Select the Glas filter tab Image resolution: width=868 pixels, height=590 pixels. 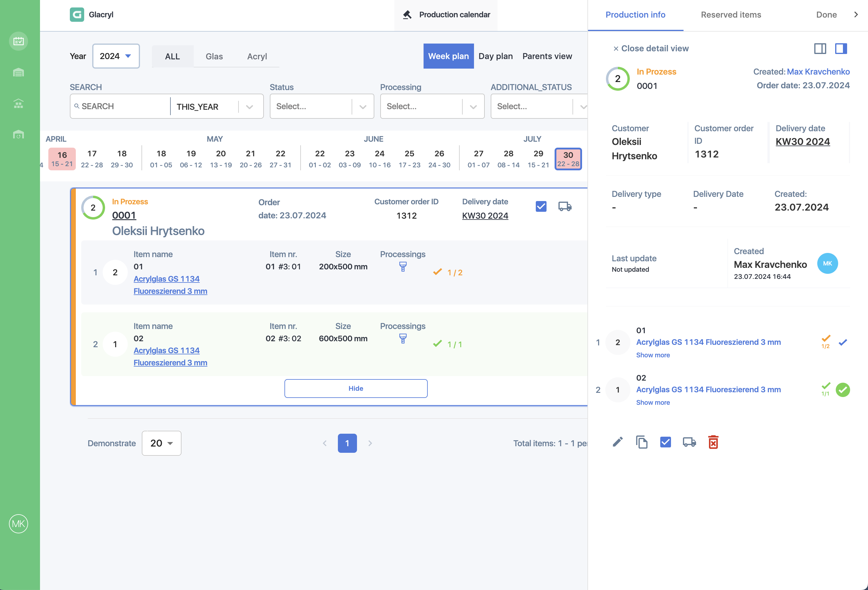click(214, 56)
